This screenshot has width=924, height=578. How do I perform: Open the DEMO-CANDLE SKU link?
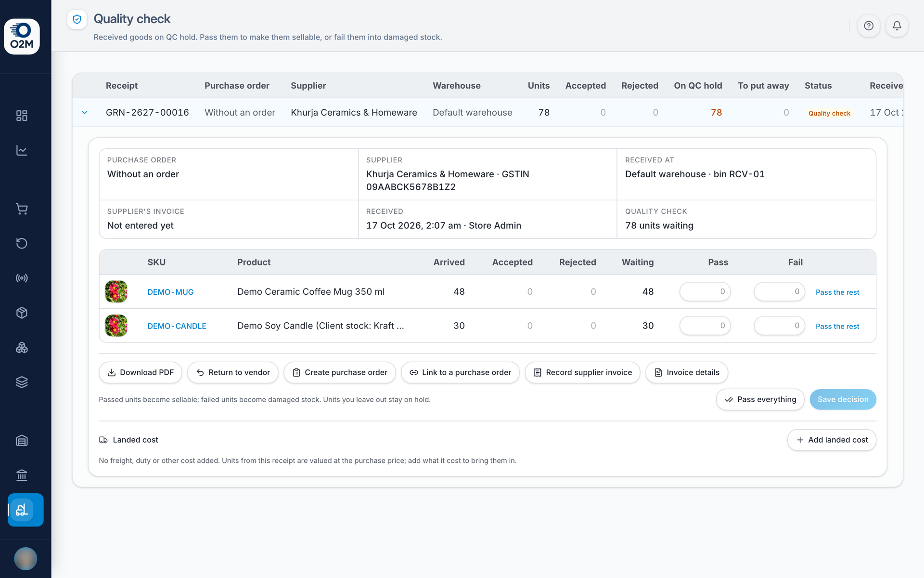177,326
